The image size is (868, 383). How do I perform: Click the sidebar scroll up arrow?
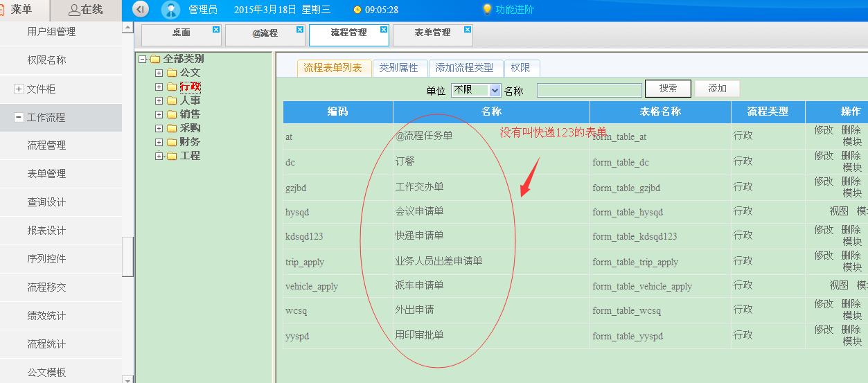point(127,28)
